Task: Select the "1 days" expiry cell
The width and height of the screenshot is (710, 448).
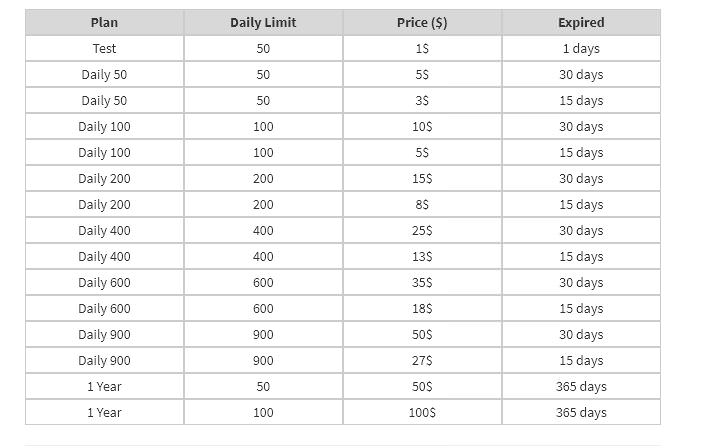Action: click(581, 49)
